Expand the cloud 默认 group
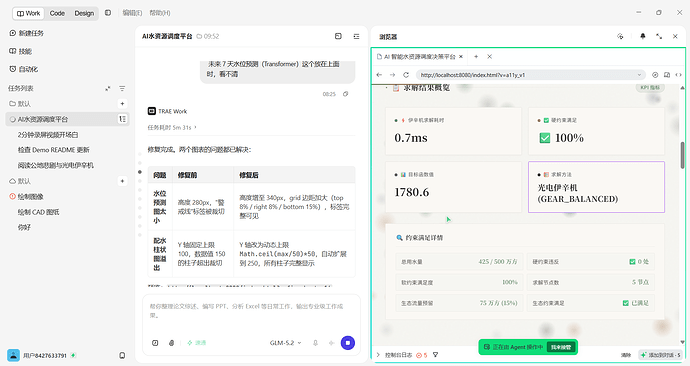Image resolution: width=690 pixels, height=366 pixels. click(x=20, y=181)
